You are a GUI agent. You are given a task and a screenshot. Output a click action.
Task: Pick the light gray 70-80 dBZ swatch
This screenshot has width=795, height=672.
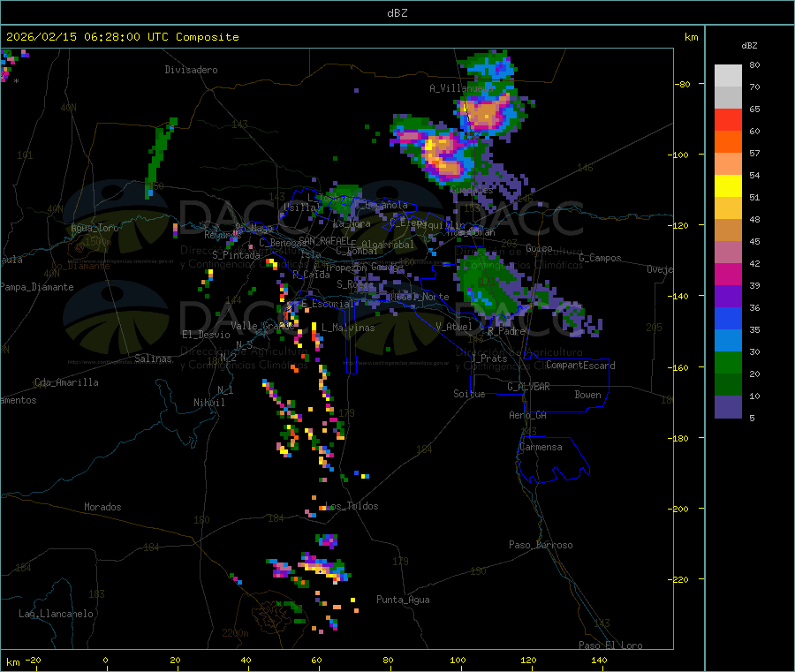pos(728,76)
